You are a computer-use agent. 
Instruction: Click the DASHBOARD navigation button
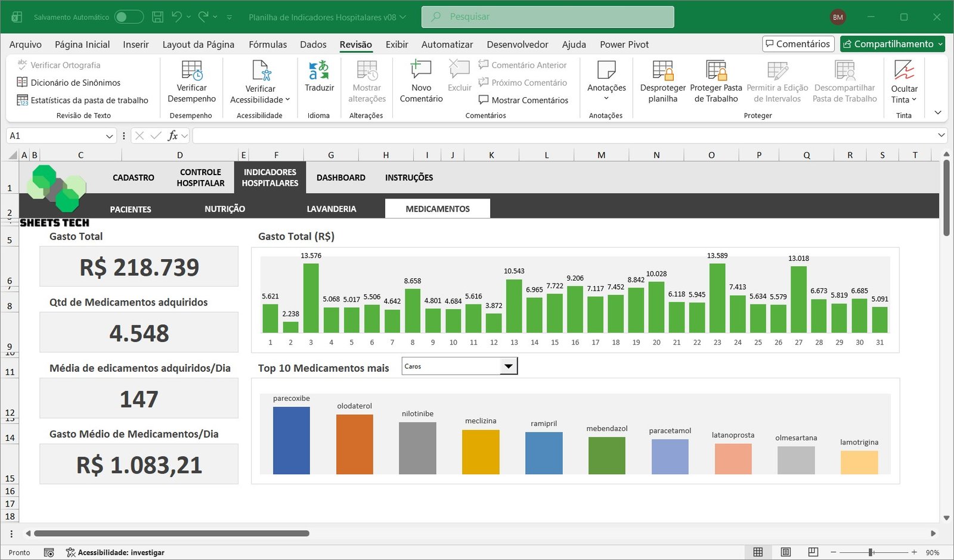tap(340, 178)
